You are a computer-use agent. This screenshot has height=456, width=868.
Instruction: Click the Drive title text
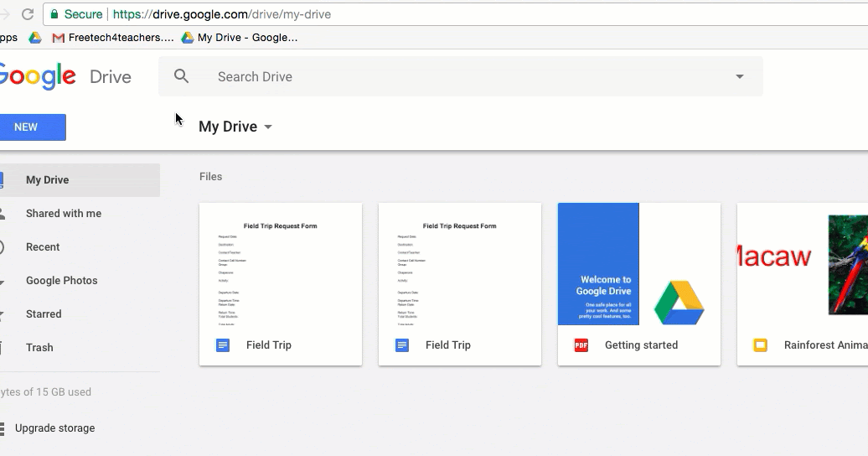[x=110, y=76]
